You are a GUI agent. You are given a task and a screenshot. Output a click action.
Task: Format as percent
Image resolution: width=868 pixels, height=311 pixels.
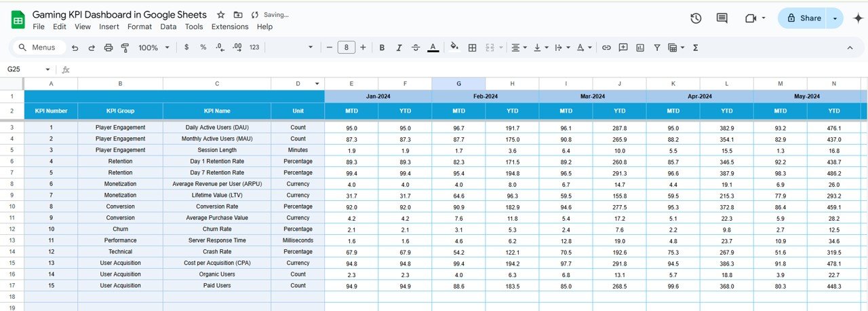click(x=203, y=48)
